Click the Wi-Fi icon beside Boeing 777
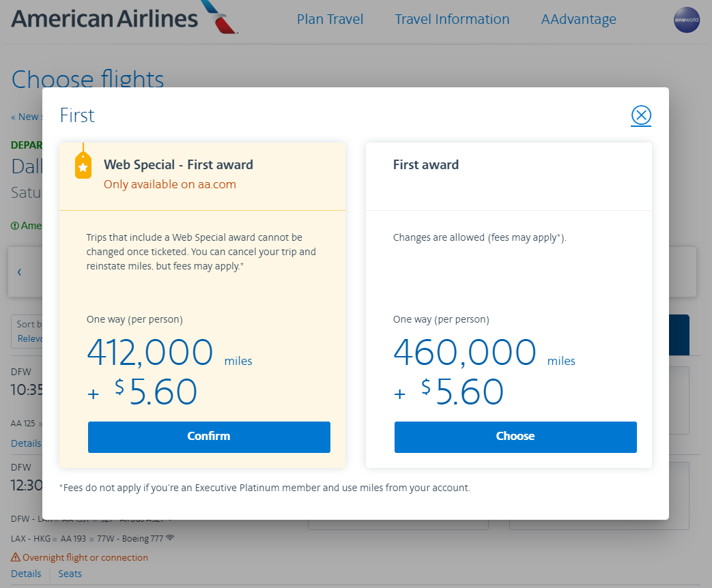 click(170, 538)
